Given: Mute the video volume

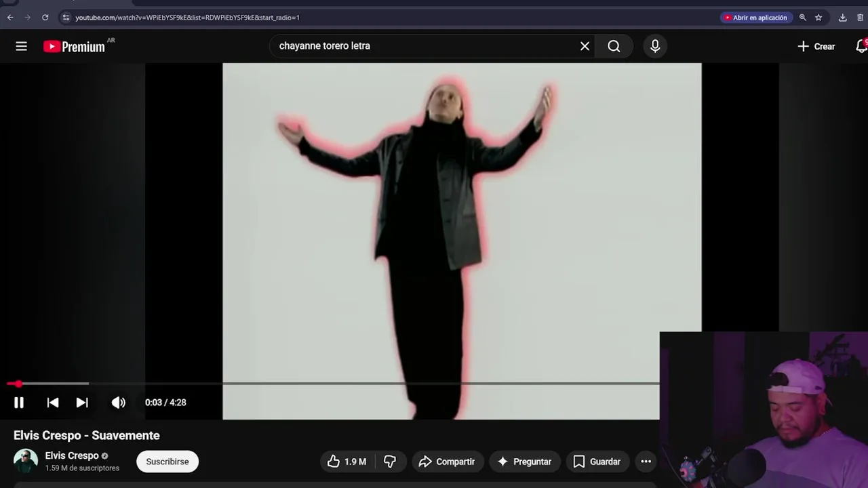Looking at the screenshot, I should [x=119, y=403].
